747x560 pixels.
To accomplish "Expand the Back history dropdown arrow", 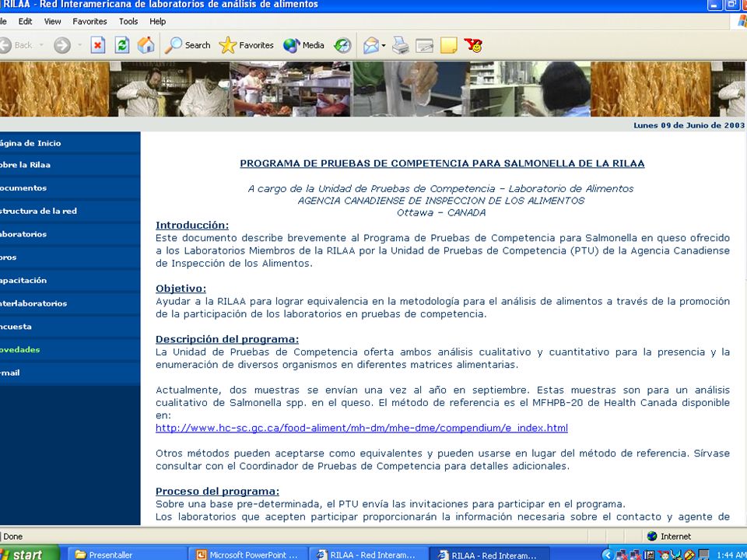I will pyautogui.click(x=41, y=45).
